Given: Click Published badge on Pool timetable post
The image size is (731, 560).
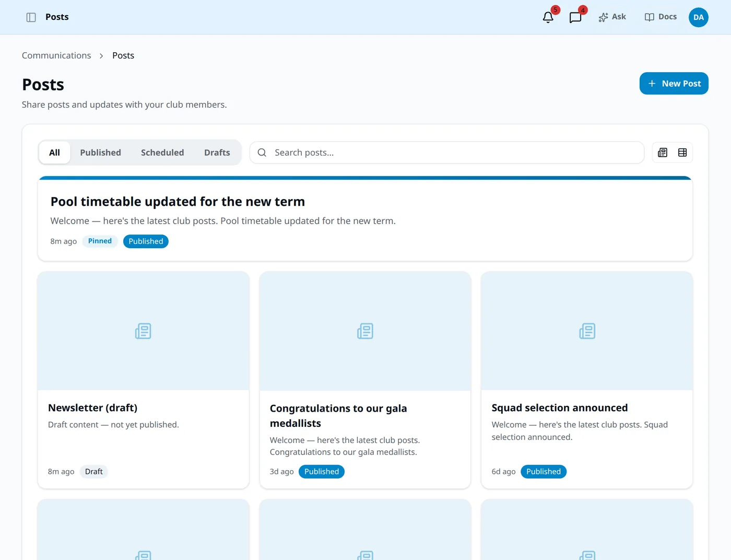Looking at the screenshot, I should click(x=146, y=241).
